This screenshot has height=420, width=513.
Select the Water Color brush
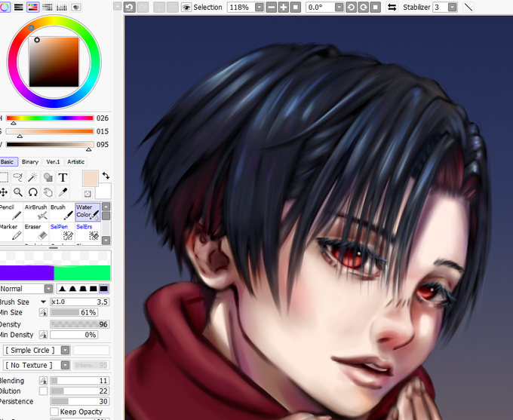[x=88, y=212]
